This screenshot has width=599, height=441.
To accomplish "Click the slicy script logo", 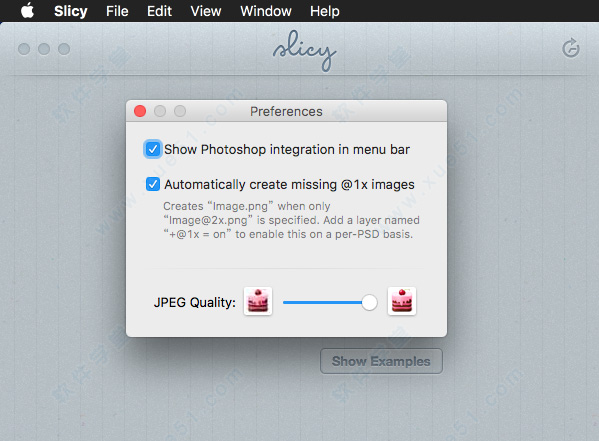I will click(304, 51).
